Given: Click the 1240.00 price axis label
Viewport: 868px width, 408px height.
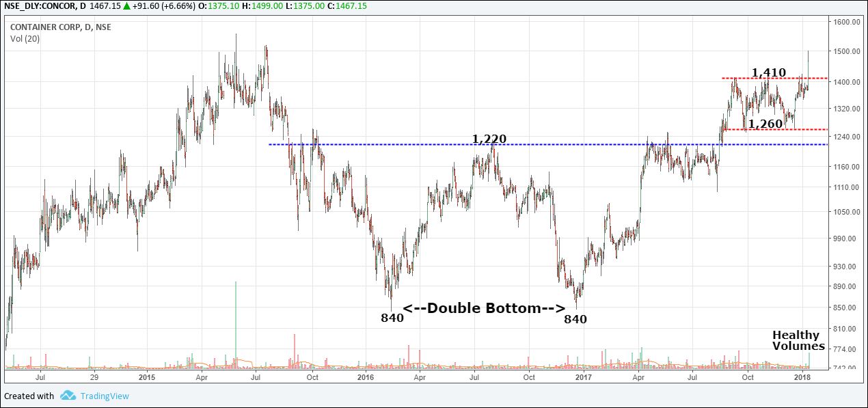Looking at the screenshot, I should pos(845,137).
